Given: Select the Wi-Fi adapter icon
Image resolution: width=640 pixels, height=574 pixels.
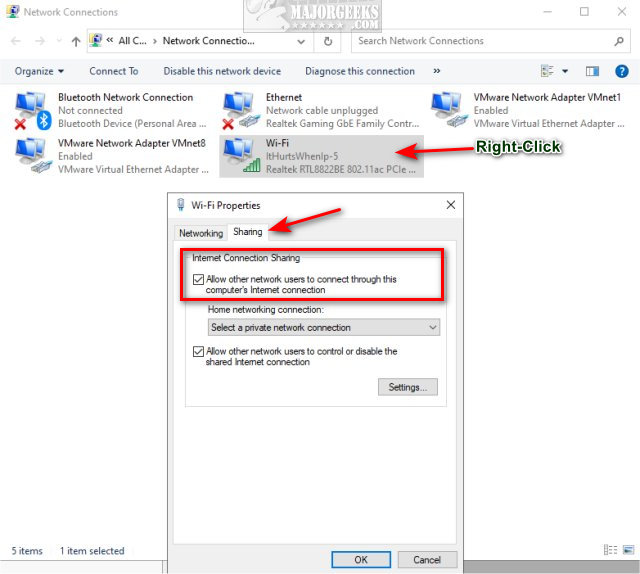Looking at the screenshot, I should point(241,156).
